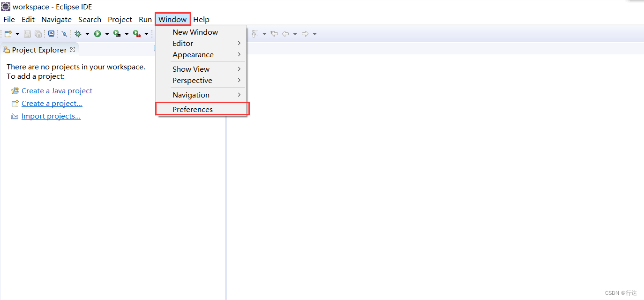
Task: Click the Eclipse logo in title bar
Action: tap(6, 7)
